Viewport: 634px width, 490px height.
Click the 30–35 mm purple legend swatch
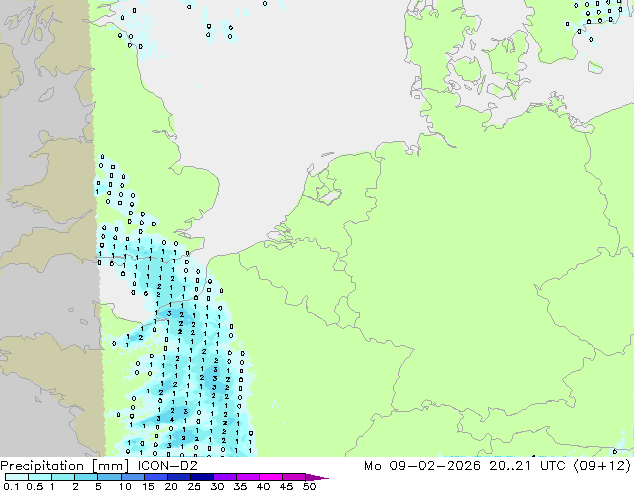[224, 477]
